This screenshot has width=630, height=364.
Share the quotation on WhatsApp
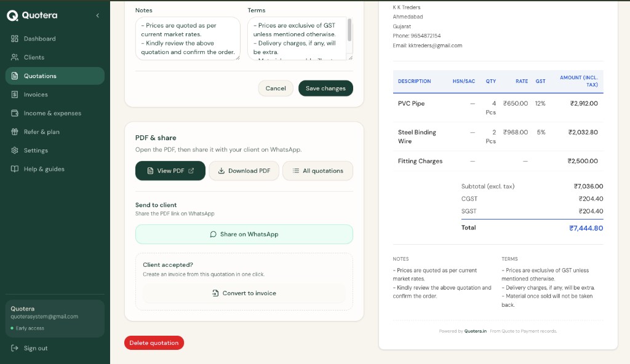coord(244,234)
